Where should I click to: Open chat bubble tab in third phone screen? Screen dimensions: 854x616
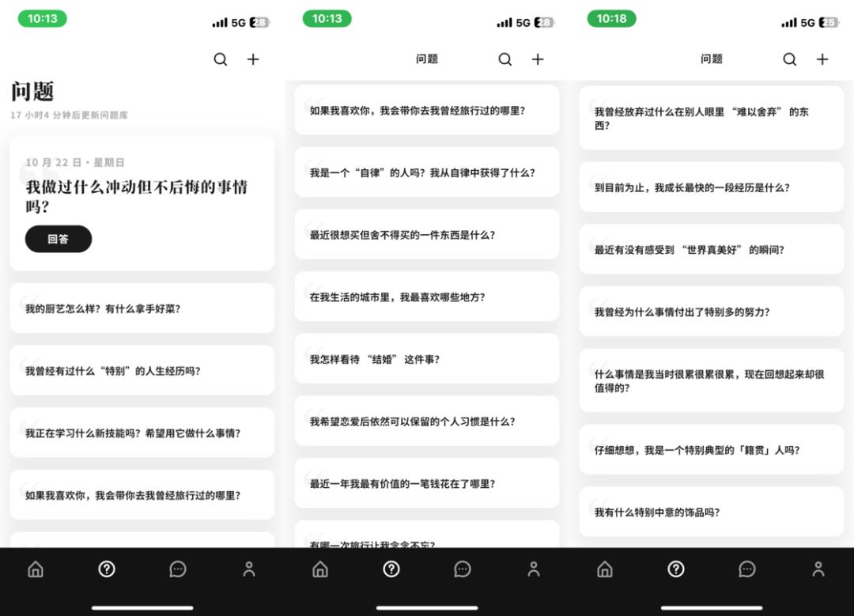[747, 569]
